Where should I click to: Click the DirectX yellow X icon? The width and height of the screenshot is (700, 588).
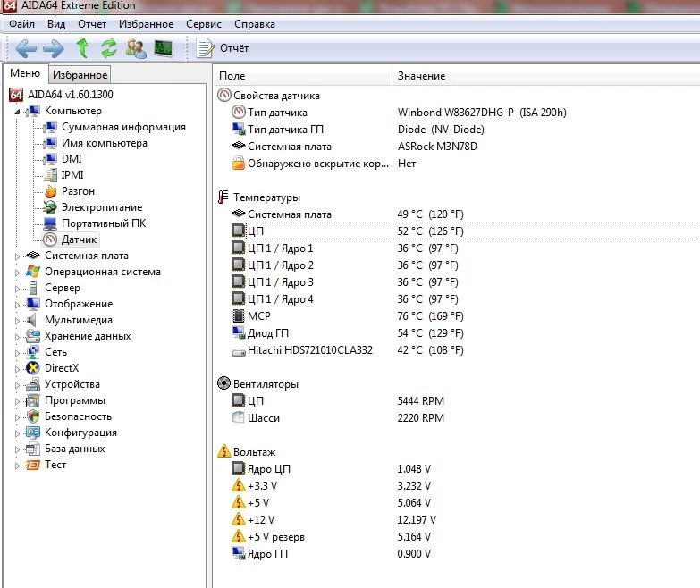click(x=32, y=368)
